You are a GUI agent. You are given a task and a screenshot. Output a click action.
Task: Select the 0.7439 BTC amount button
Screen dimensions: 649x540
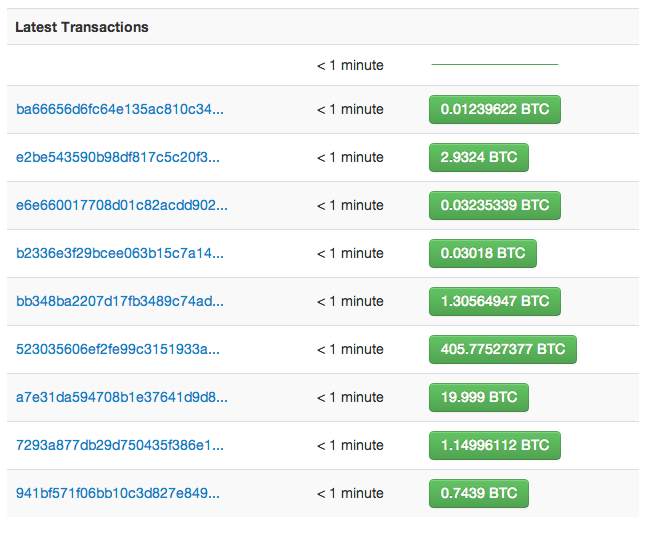point(479,494)
